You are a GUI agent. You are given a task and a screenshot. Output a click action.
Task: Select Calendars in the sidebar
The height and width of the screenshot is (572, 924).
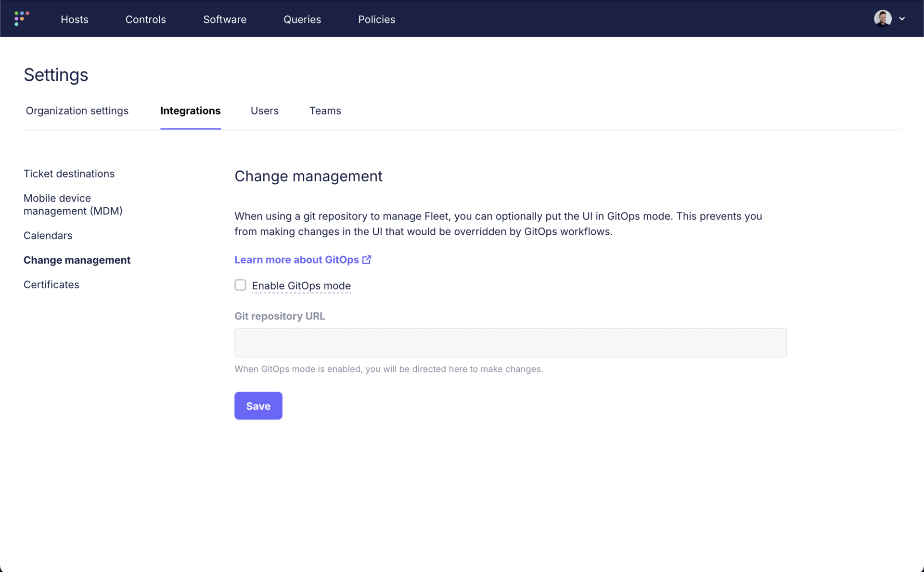[48, 236]
